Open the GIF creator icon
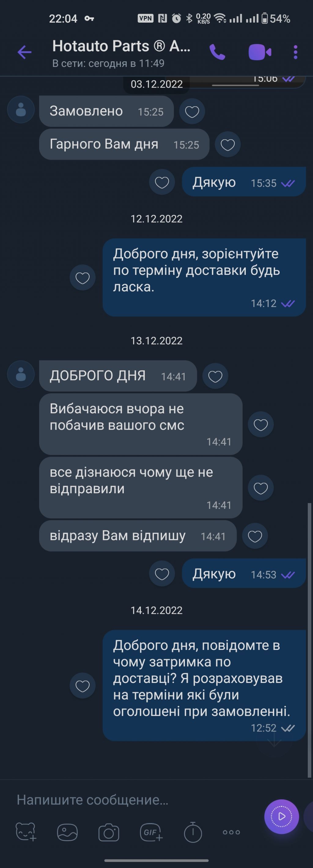This screenshot has width=313, height=868. [x=151, y=832]
